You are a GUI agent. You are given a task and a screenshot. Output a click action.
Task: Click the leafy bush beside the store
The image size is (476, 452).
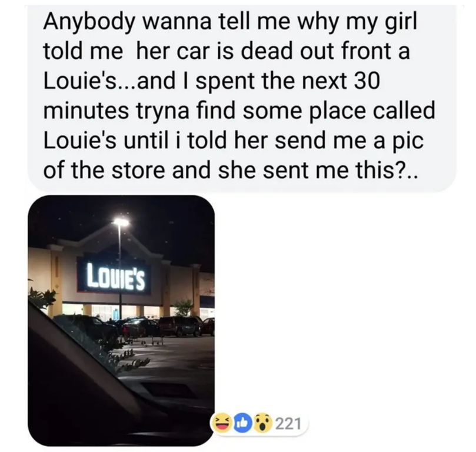42,297
